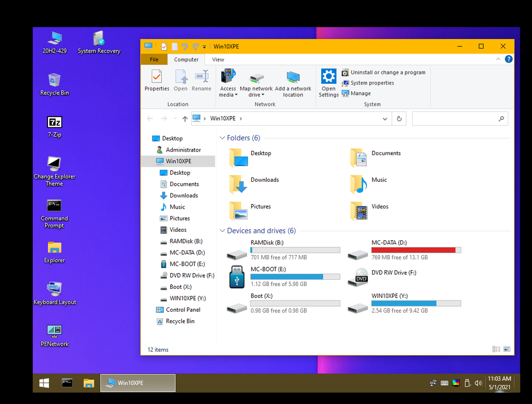This screenshot has width=532, height=404.
Task: Collapse the Devices and drives (6) group
Action: (x=222, y=231)
